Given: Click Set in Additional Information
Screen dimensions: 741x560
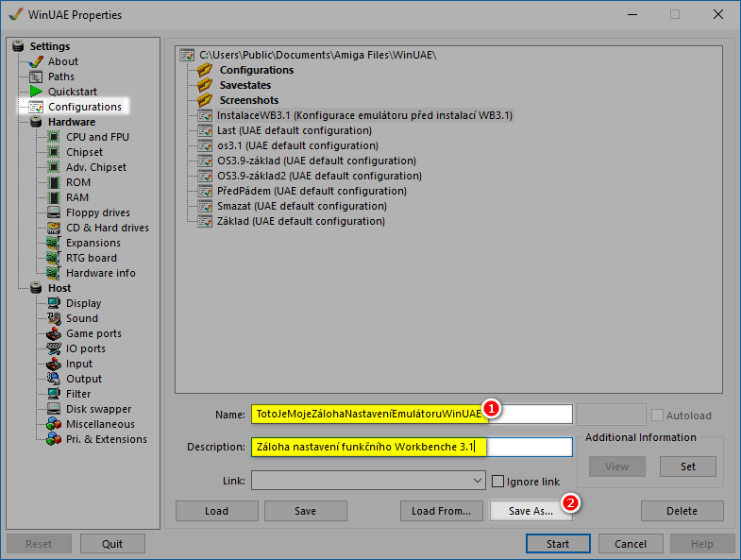Looking at the screenshot, I should pos(688,467).
